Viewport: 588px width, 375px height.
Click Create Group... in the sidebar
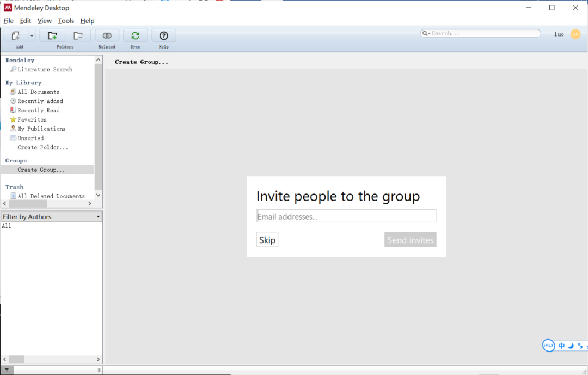point(41,170)
